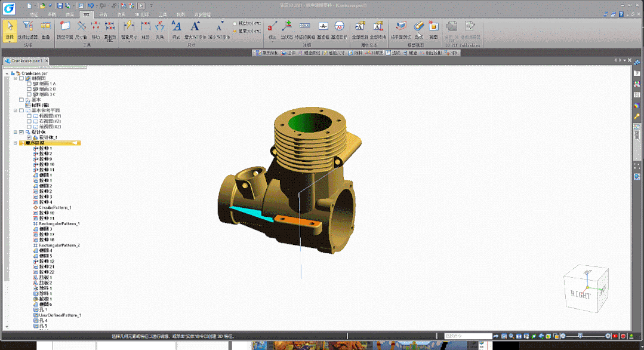
Task: Switch to the 视图 ribbon tab
Action: coord(181,14)
